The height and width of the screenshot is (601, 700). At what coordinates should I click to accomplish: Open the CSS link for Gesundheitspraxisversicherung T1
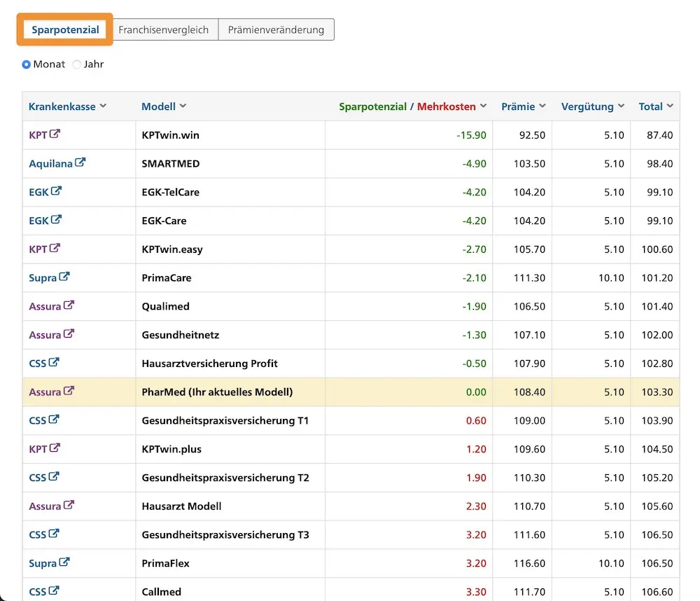[x=38, y=421]
